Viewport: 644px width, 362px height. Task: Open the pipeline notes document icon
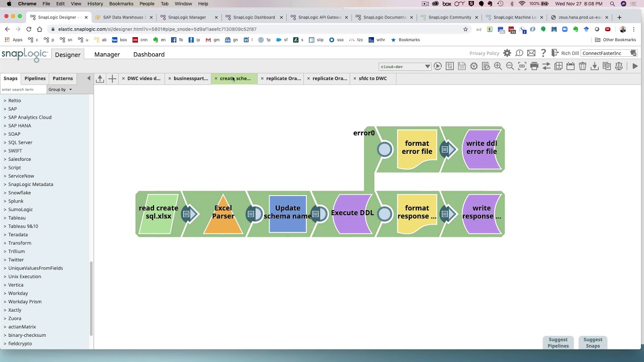point(607,66)
